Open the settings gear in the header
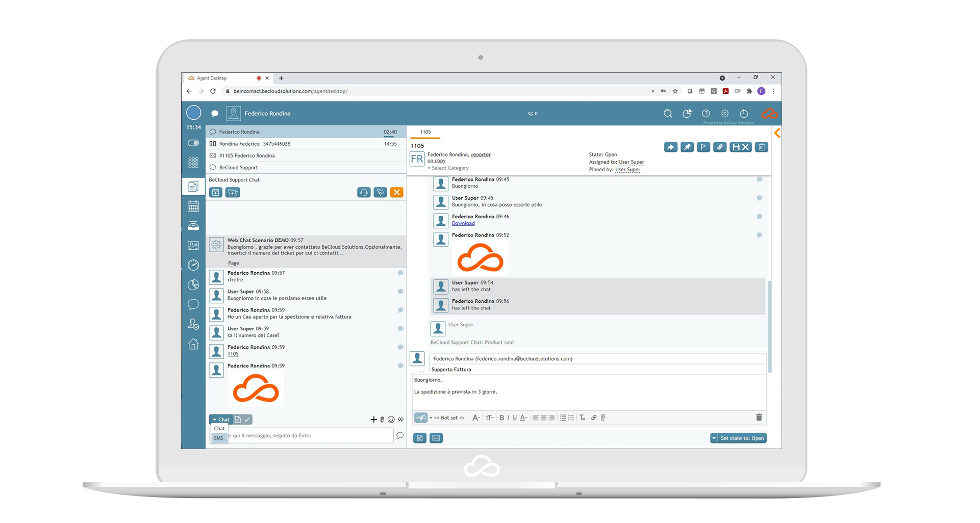The width and height of the screenshot is (980, 523). (725, 114)
